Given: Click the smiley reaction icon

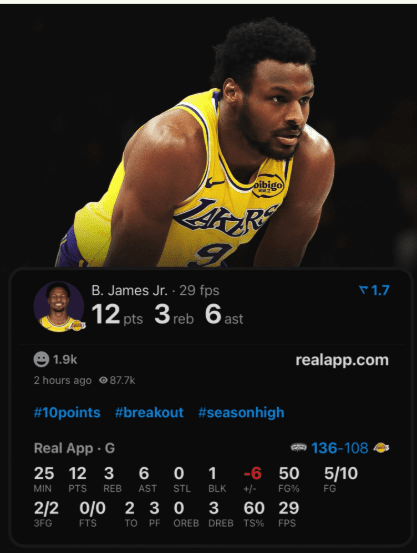Looking at the screenshot, I should 41,359.
